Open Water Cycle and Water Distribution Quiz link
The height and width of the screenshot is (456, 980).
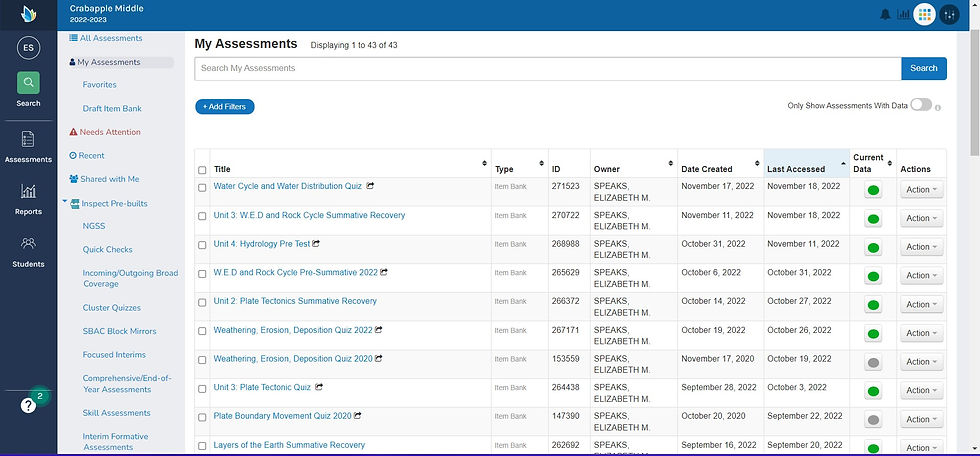click(288, 186)
